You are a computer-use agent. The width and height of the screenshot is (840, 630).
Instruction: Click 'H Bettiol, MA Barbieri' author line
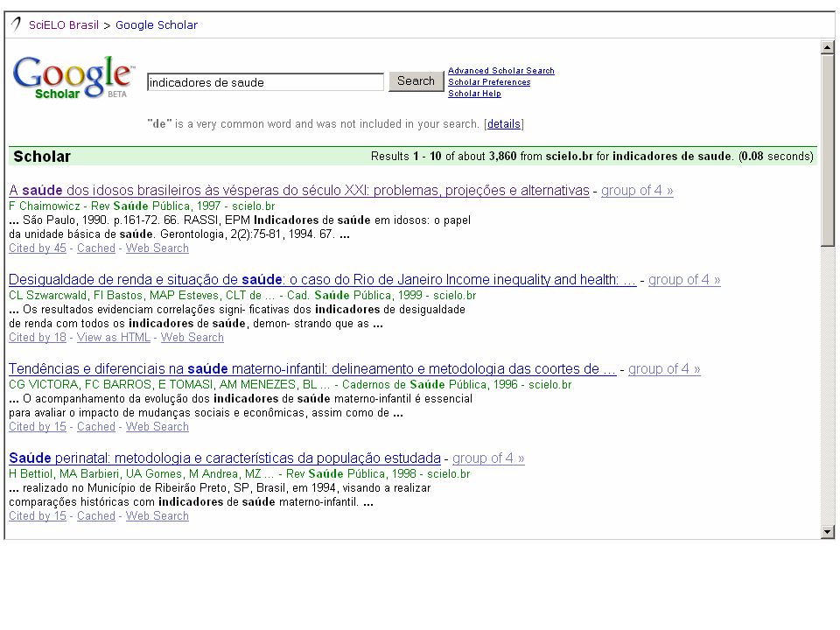(x=240, y=474)
